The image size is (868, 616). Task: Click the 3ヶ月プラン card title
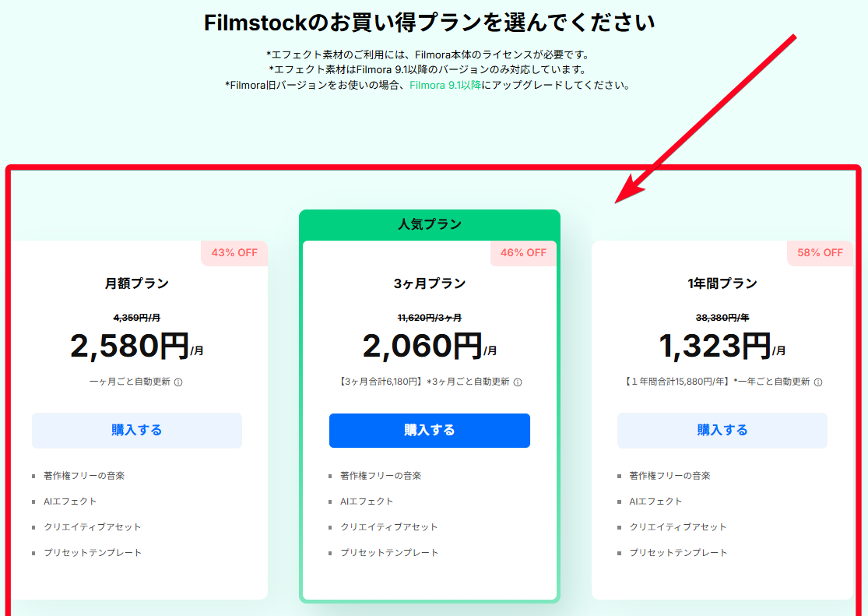tap(430, 283)
